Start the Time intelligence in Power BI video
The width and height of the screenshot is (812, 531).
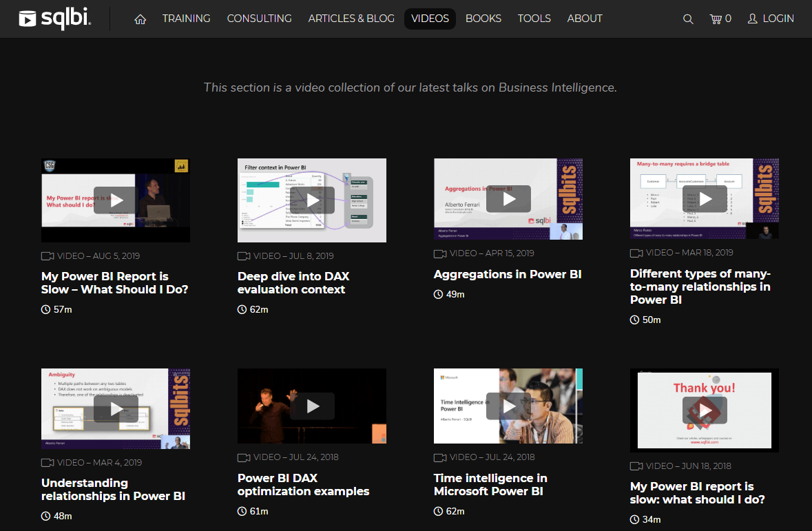click(508, 406)
